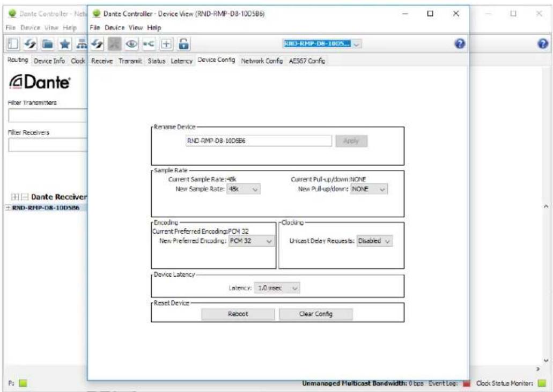Screen dimensions: 553x392
Task: Click the Filter Receivers input field
Action: tap(48, 145)
